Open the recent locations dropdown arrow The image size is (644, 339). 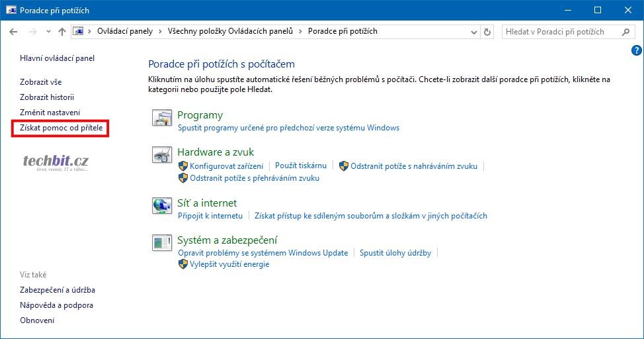[48, 32]
